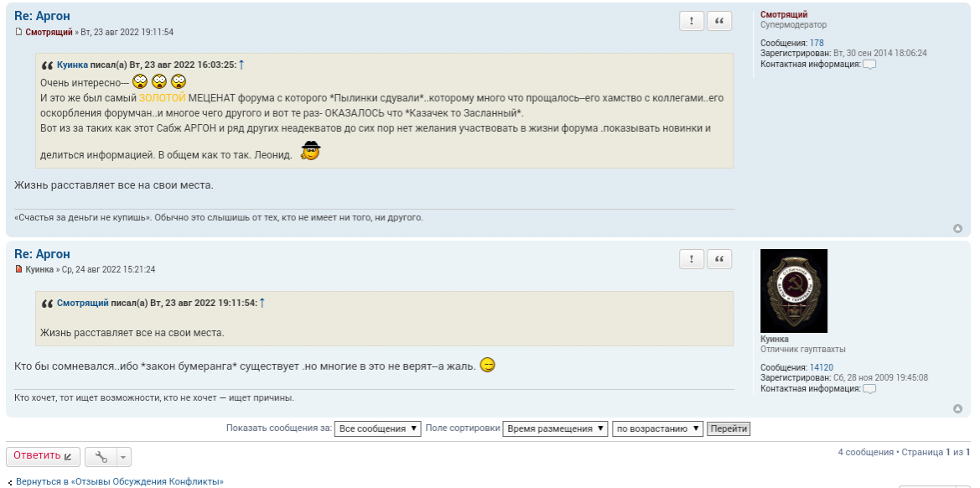Image resolution: width=980 pixels, height=488 pixels.
Task: Click the Супермодератор rank text
Action: pyautogui.click(x=793, y=25)
